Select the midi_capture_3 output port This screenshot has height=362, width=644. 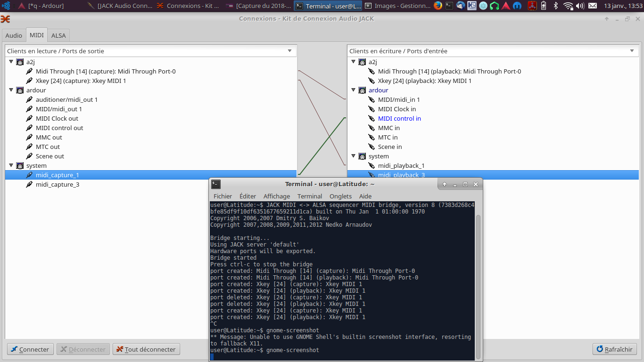[58, 184]
